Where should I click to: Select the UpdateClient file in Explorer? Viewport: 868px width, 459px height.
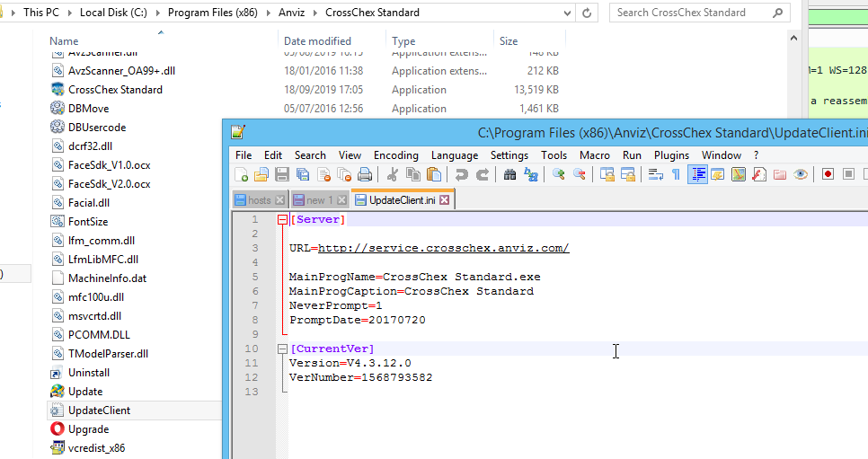point(99,410)
